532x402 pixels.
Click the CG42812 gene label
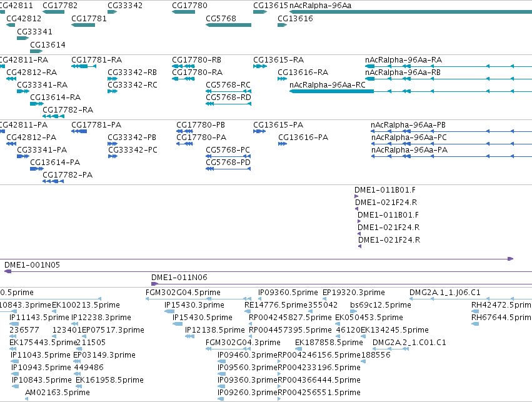(x=24, y=18)
